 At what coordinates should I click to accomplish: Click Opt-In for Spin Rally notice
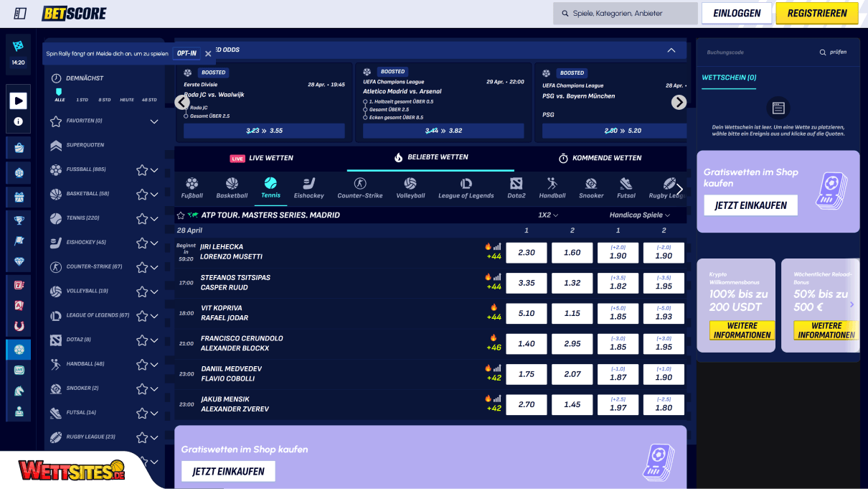click(187, 53)
